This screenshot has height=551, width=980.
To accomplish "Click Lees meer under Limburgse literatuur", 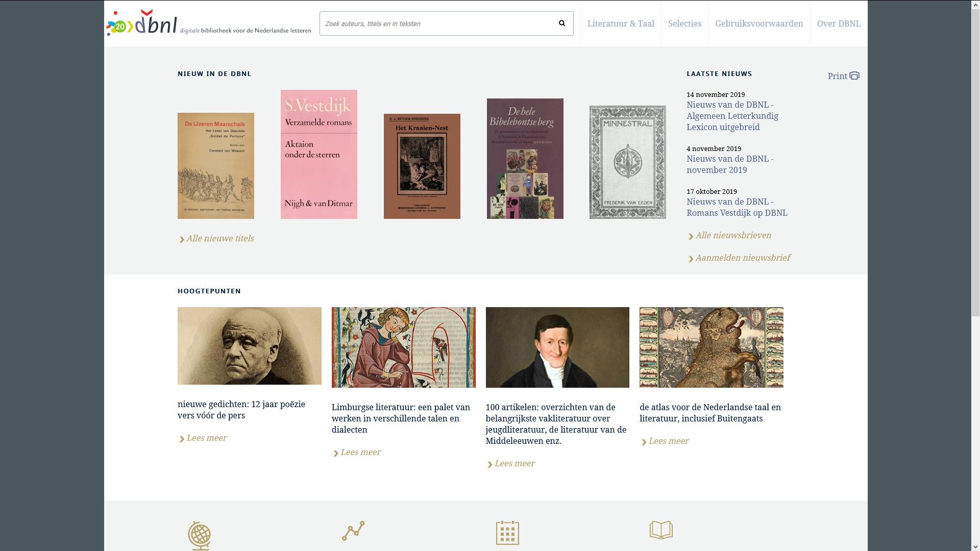I will click(x=360, y=452).
